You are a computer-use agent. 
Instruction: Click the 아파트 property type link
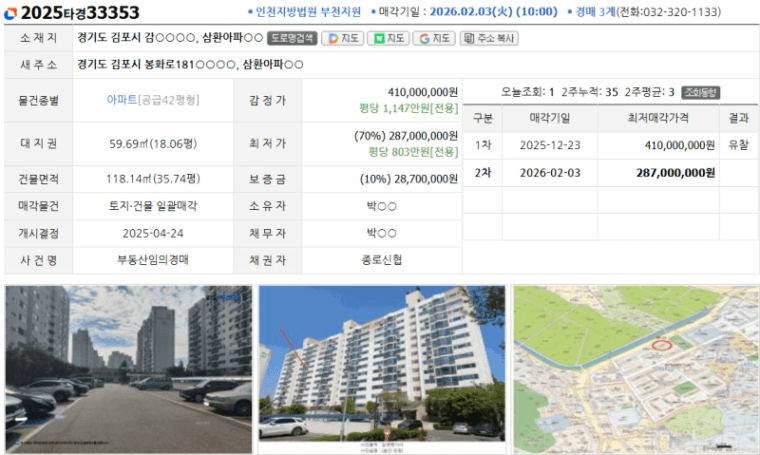pyautogui.click(x=122, y=100)
